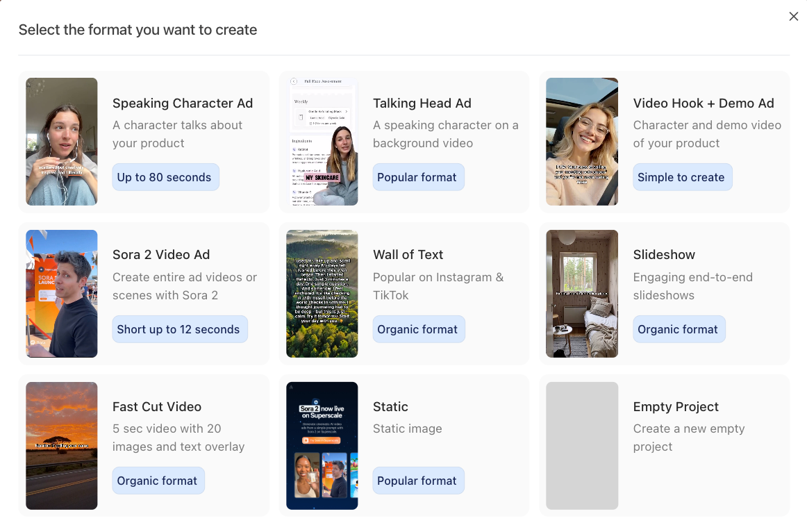Click 'Popular format' badge under Static
The height and width of the screenshot is (532, 807).
pos(417,481)
